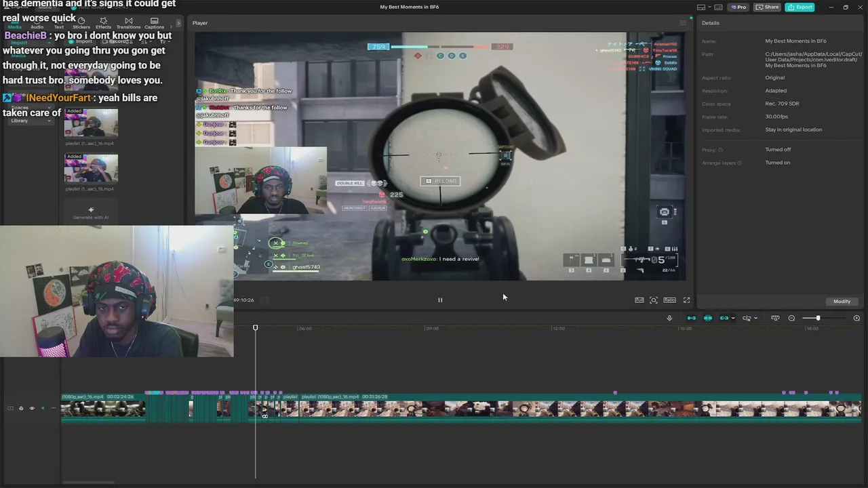Click the Share button
Viewport: 868px width, 488px height.
coord(768,7)
